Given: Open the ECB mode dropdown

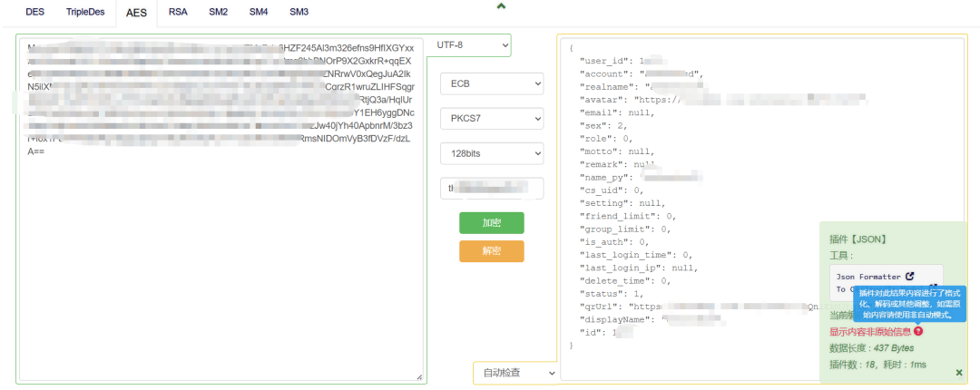Looking at the screenshot, I should click(x=492, y=83).
